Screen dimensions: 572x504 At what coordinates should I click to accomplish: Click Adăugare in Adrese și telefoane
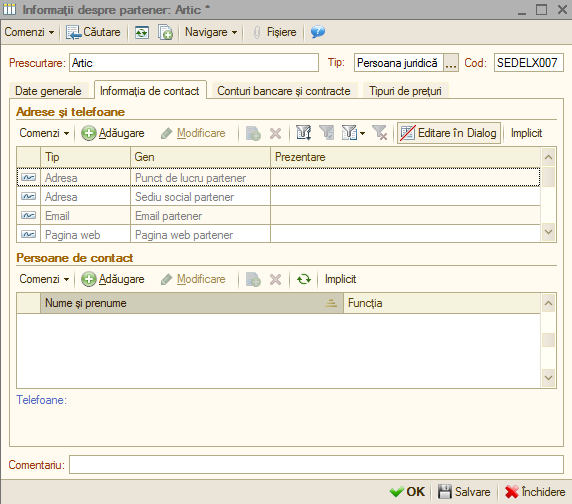(113, 133)
